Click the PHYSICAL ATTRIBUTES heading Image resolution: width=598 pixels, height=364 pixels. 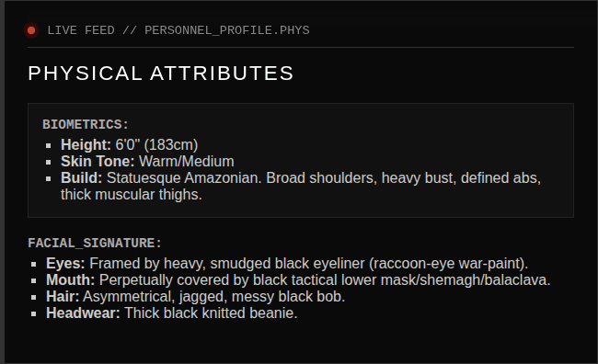[x=161, y=74]
